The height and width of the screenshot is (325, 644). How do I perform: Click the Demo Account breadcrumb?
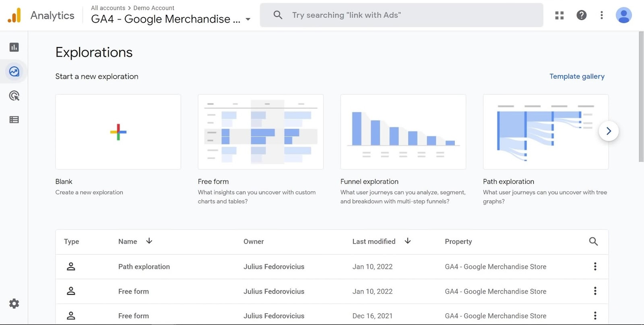tap(154, 8)
